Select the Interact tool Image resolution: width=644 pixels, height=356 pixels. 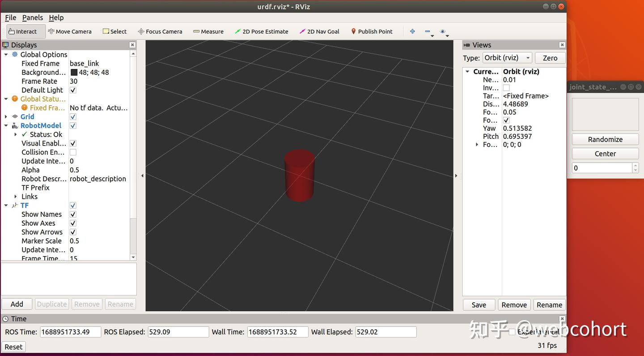tap(23, 31)
